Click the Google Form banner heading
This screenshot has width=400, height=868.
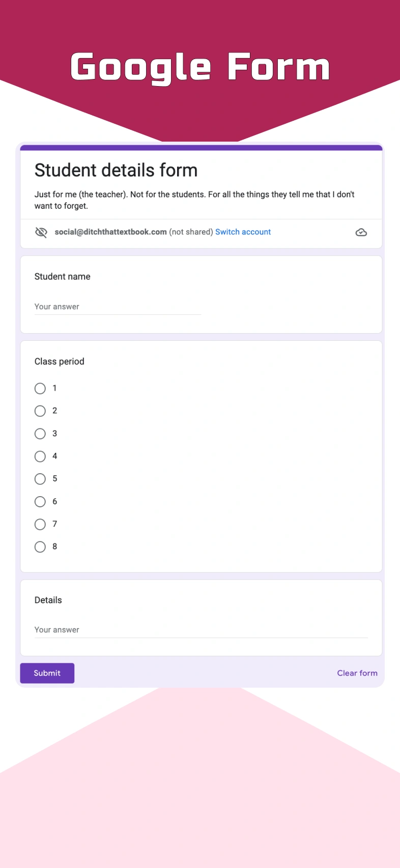click(x=200, y=67)
